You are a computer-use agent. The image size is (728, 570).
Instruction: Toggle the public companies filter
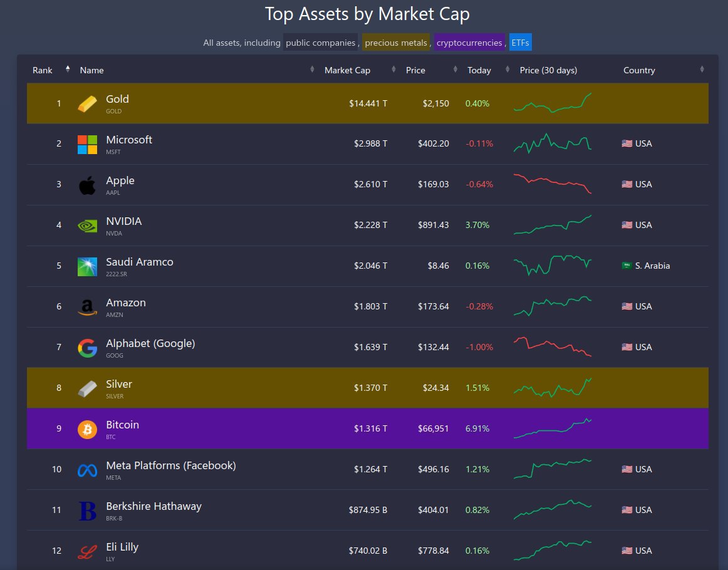click(321, 43)
